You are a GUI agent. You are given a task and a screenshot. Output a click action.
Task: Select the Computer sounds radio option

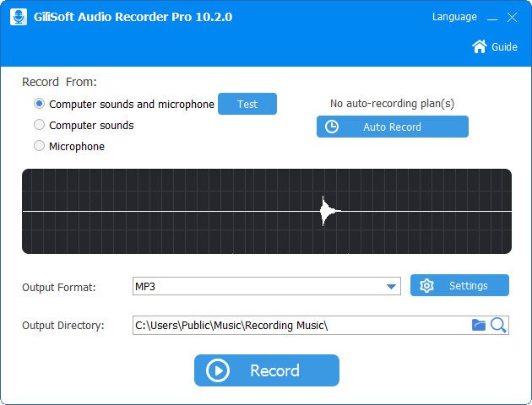point(39,125)
